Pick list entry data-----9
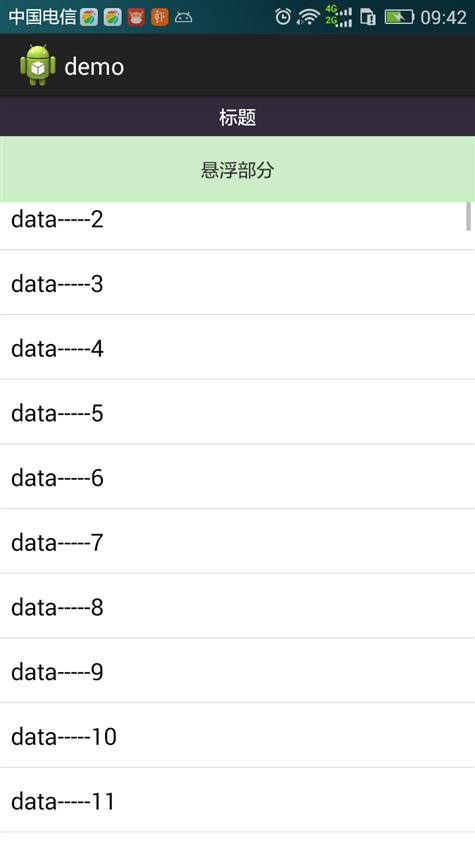The width and height of the screenshot is (475, 845). 237,670
